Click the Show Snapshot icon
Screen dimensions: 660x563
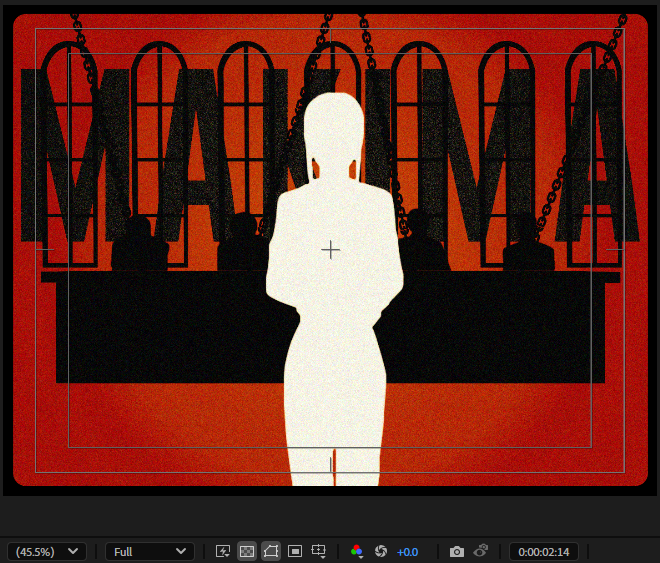tap(481, 551)
